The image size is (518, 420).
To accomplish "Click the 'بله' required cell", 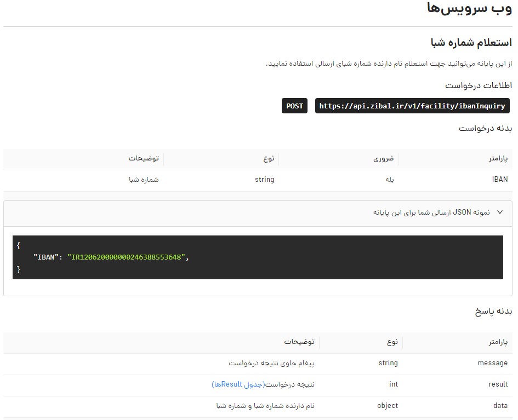I will pos(389,180).
